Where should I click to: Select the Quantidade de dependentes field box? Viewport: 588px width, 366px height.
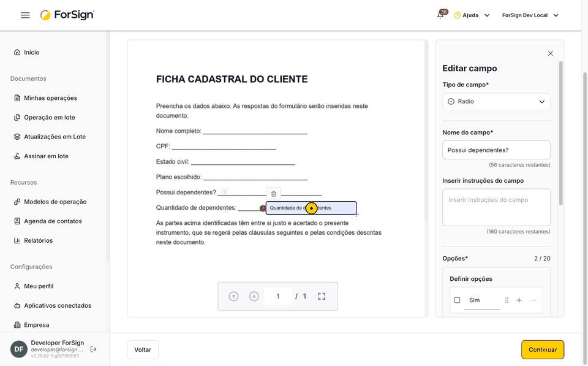(x=311, y=208)
